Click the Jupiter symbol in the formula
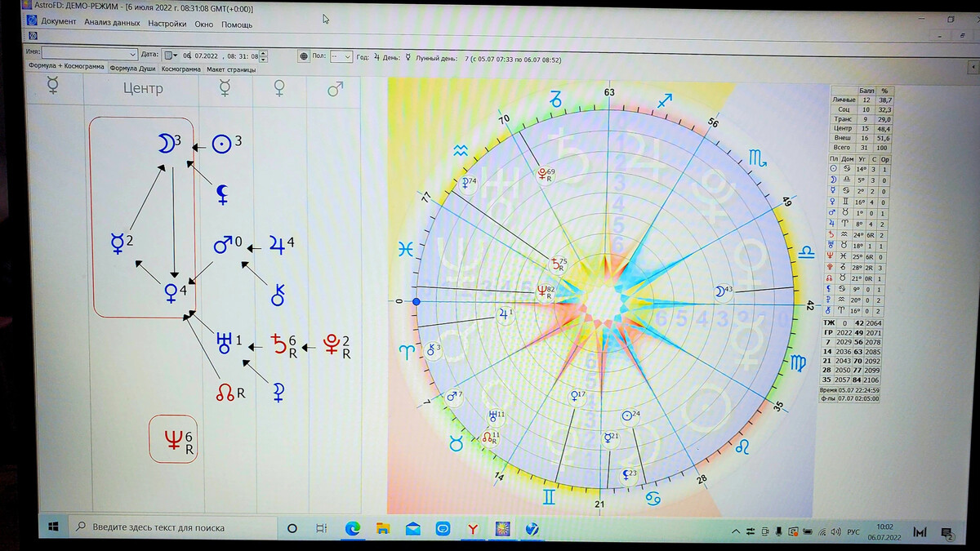Viewport: 980px width, 551px height. [277, 245]
